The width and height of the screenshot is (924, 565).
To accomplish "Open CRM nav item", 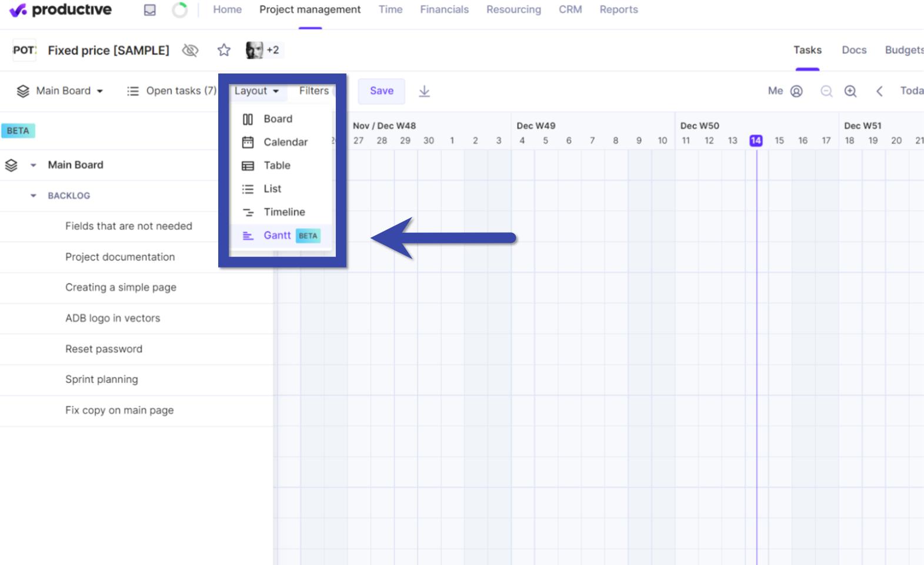I will point(570,10).
